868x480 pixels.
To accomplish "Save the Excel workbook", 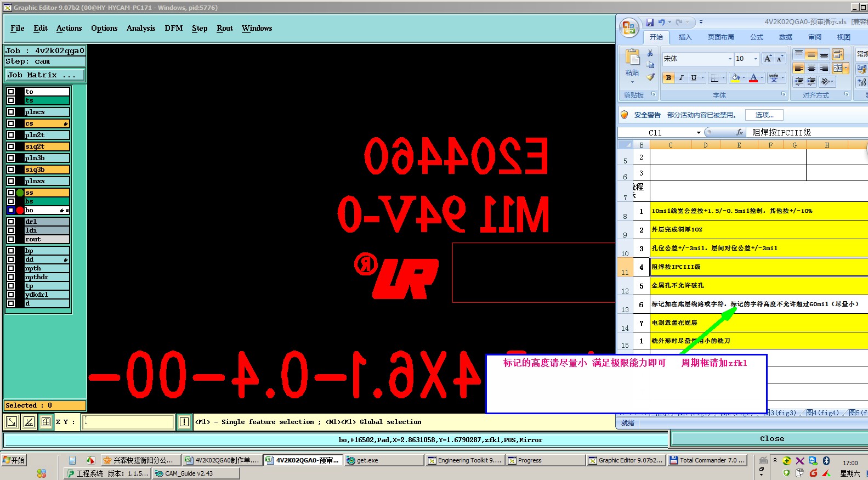I will (650, 22).
